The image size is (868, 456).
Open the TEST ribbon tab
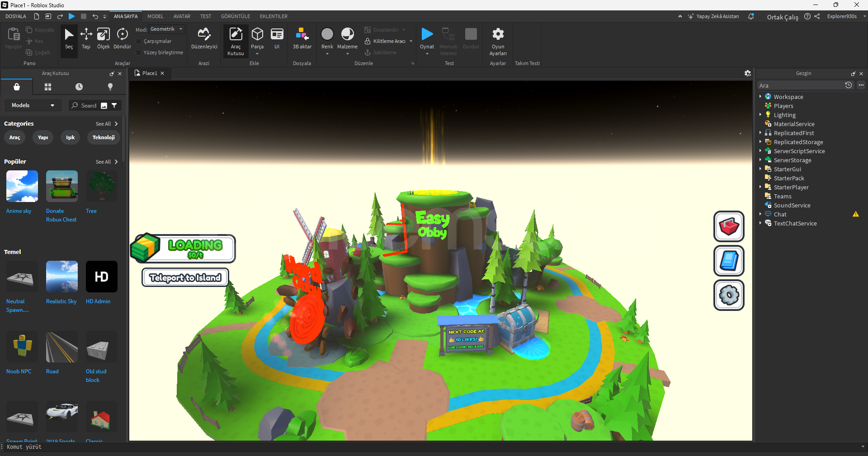[206, 16]
